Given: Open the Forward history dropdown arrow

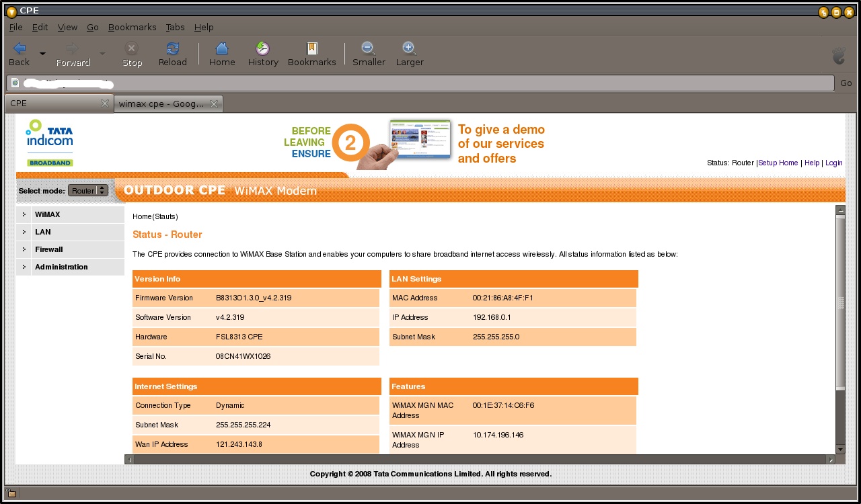Looking at the screenshot, I should 102,53.
